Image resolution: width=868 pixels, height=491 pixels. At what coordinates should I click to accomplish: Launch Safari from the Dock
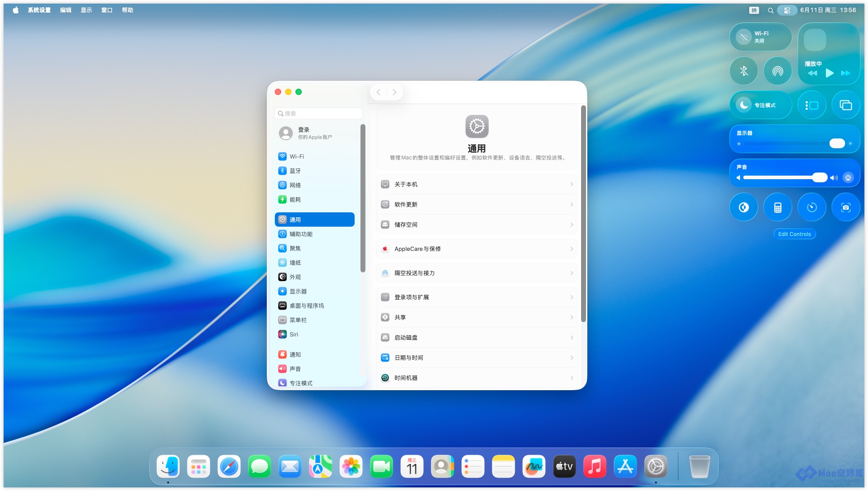[229, 466]
